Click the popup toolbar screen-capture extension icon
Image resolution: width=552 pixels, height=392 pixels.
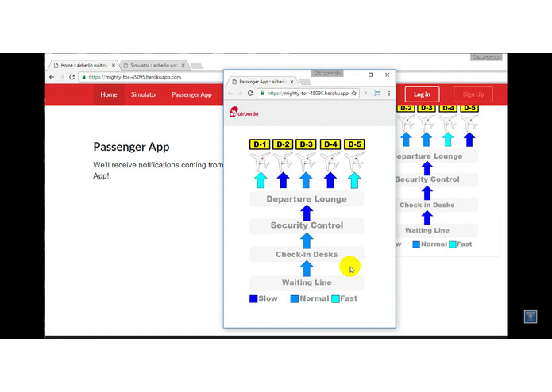[x=377, y=93]
